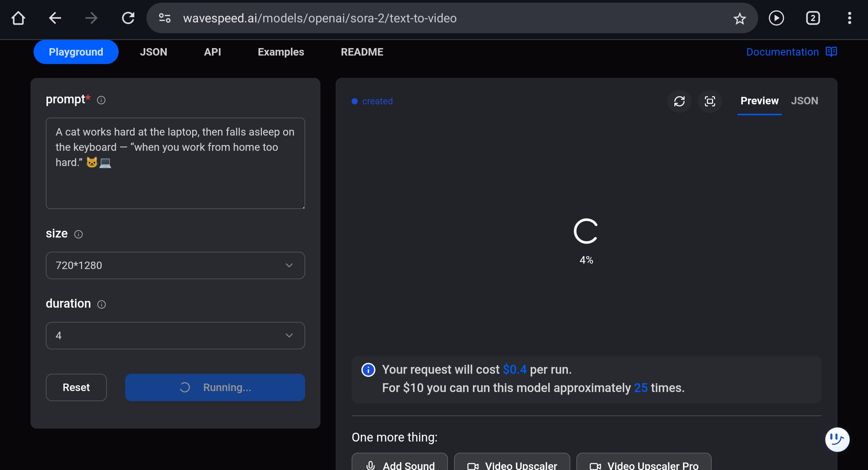Click the info icon next to prompt
868x470 pixels.
tap(101, 100)
